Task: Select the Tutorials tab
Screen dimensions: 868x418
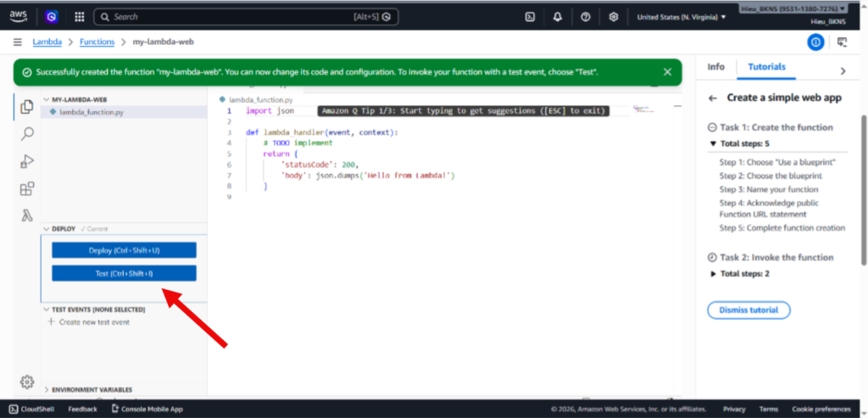Action: coord(766,67)
